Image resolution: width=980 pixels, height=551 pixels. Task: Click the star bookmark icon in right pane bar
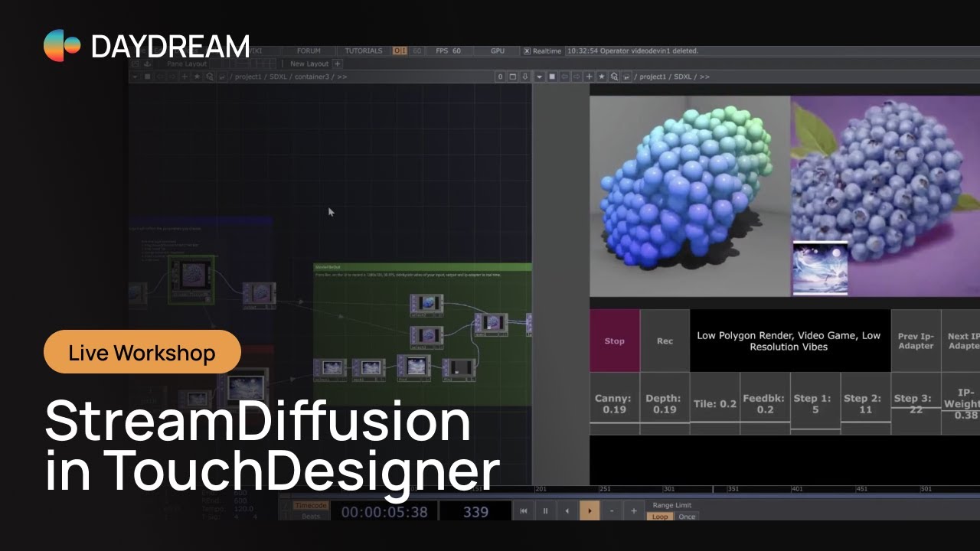[601, 77]
